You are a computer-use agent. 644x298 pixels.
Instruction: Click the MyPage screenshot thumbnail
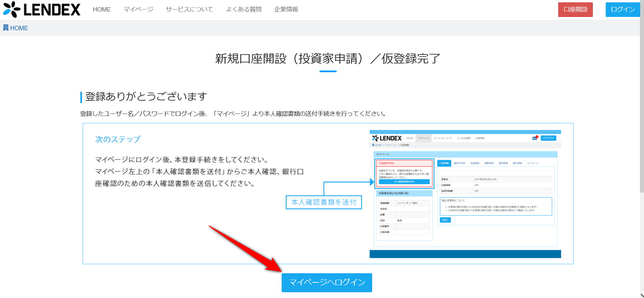pyautogui.click(x=465, y=194)
